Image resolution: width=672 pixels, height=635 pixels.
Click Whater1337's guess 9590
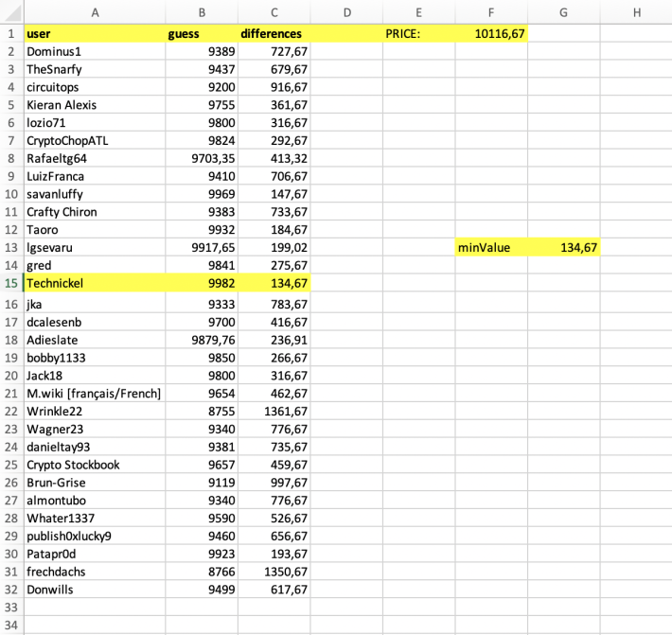click(202, 518)
